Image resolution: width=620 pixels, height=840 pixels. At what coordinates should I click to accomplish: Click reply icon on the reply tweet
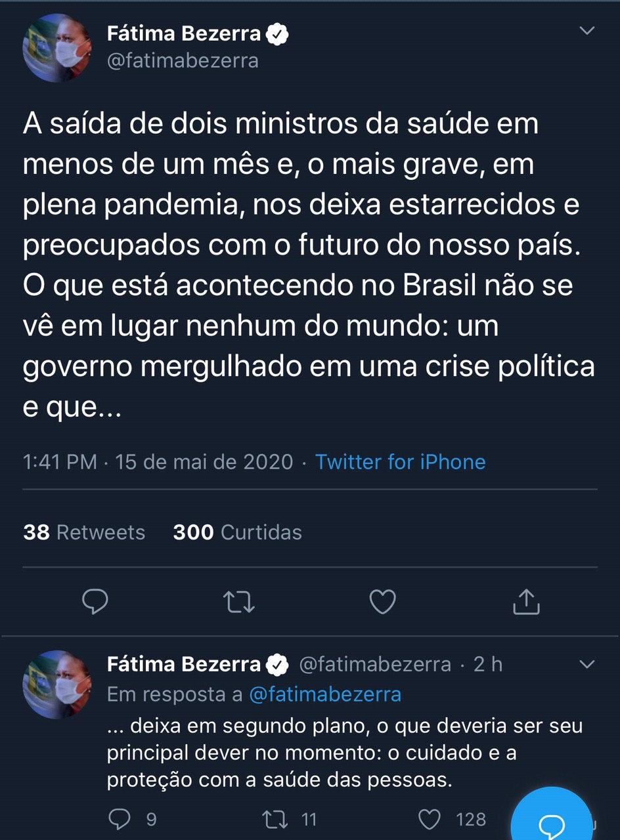click(x=120, y=818)
